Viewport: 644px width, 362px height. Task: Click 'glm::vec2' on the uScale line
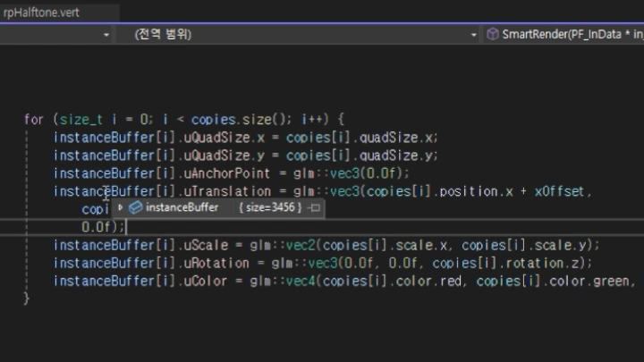tap(283, 246)
